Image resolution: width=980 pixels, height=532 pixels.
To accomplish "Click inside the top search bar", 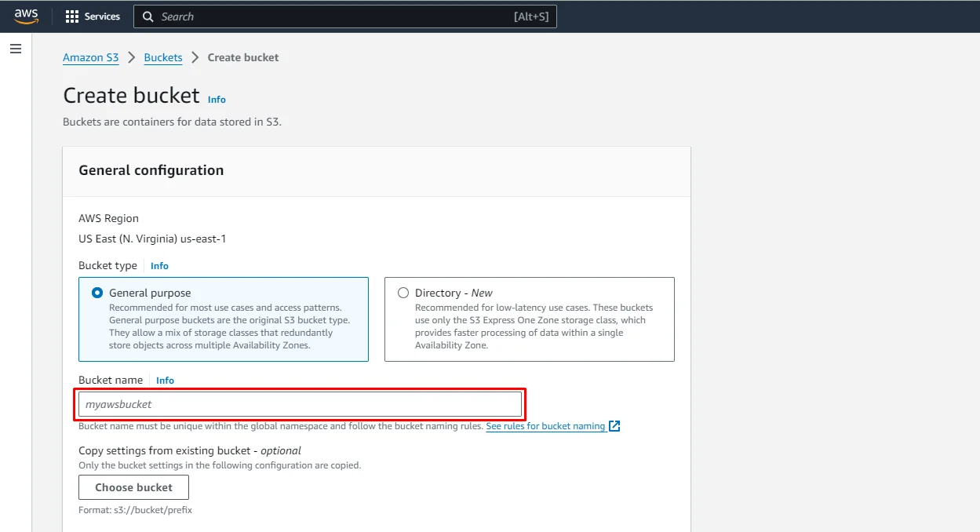I will click(345, 16).
